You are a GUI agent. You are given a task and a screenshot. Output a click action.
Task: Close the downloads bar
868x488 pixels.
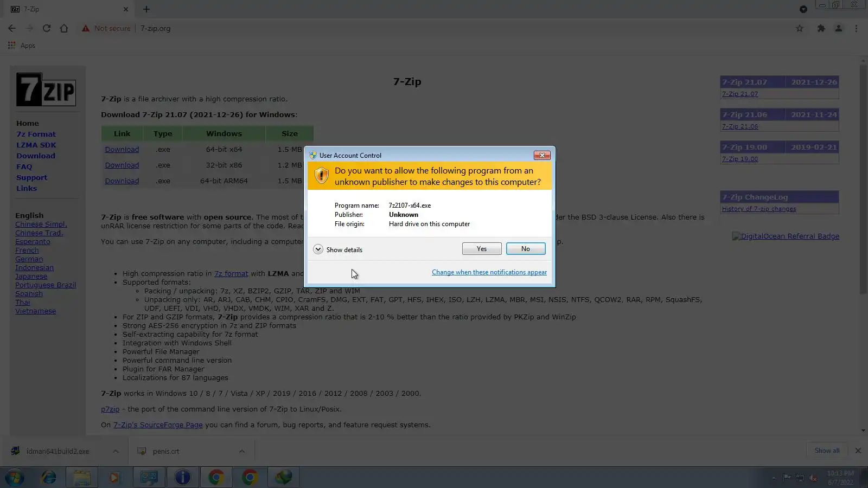click(858, 451)
